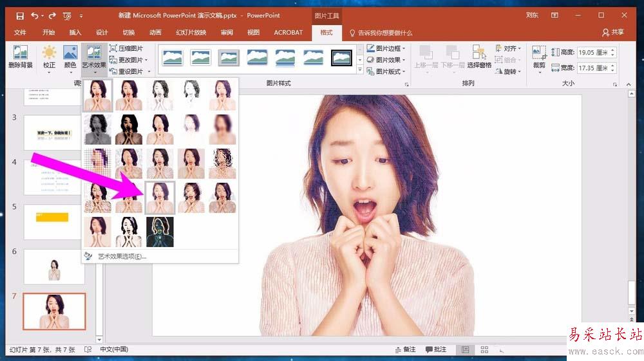Open the 图片效果 picture effects dropdown
644x361 pixels.
click(x=386, y=60)
